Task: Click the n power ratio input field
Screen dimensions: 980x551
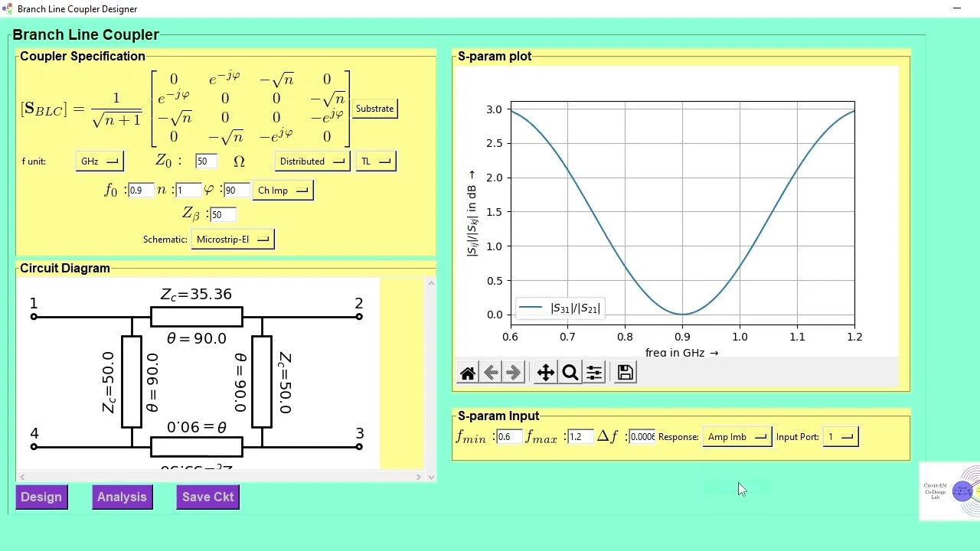Action: tap(188, 191)
